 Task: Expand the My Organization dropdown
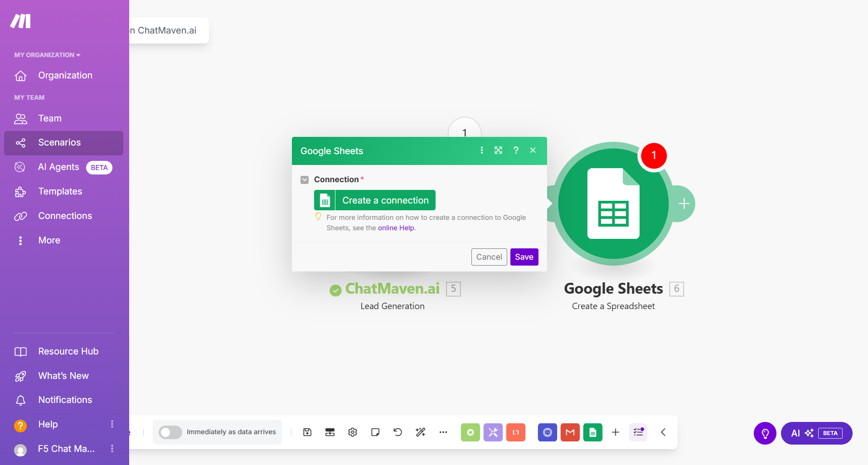[x=47, y=55]
